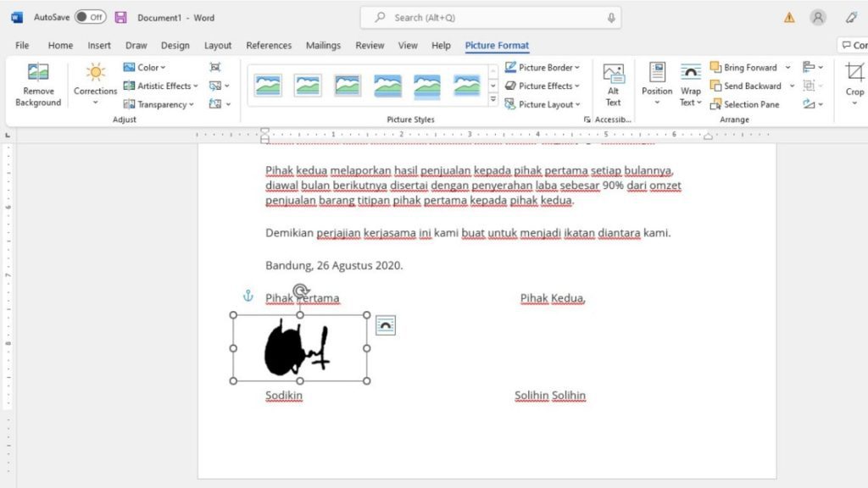Open the Color adjustment dropdown

click(144, 67)
